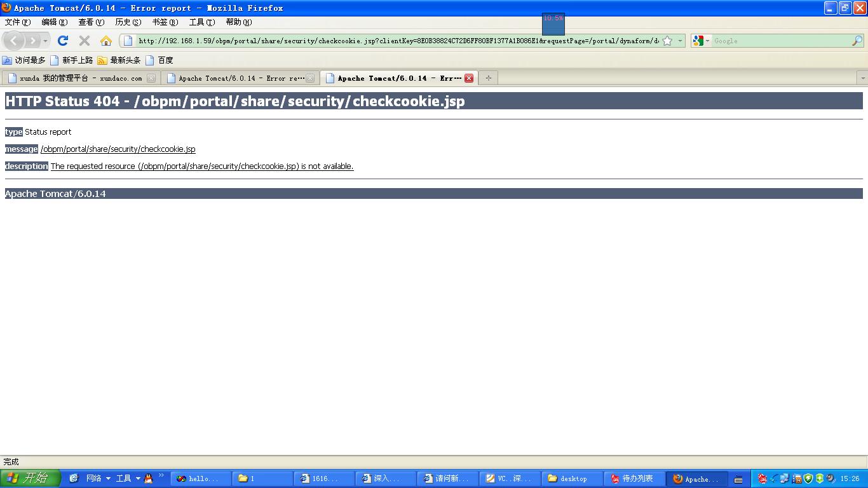Switch to the middle Apache Tomcat Error tab
868x488 pixels.
point(239,78)
